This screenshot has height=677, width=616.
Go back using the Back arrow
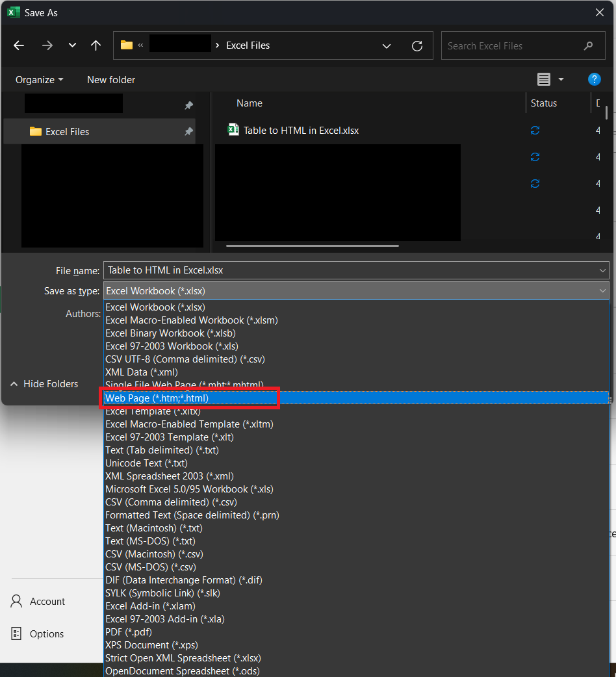click(x=19, y=45)
